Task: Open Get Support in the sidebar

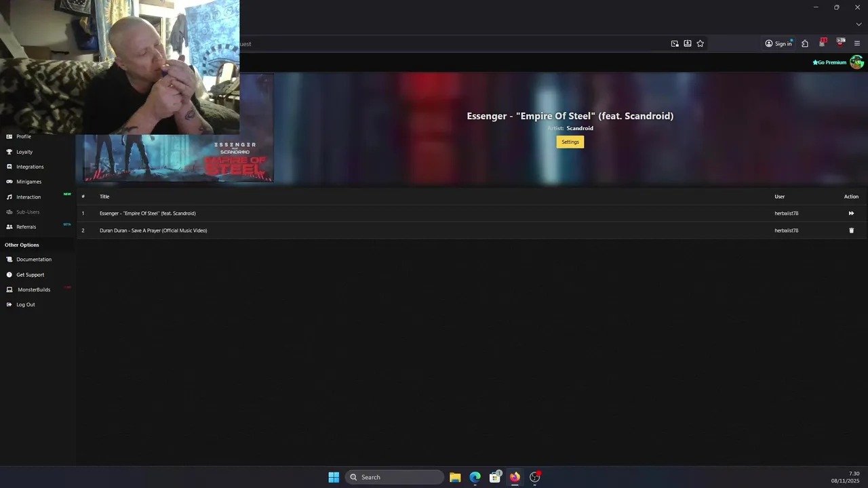Action: pyautogui.click(x=30, y=274)
